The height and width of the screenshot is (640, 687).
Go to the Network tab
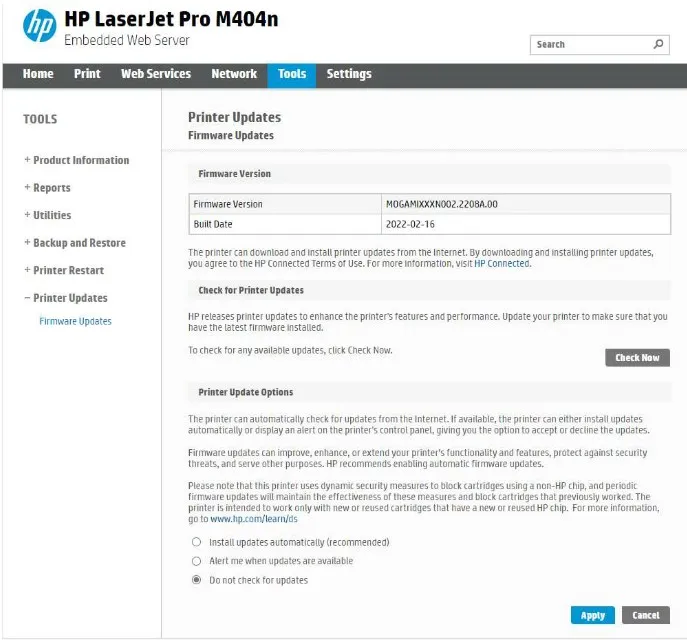click(234, 74)
